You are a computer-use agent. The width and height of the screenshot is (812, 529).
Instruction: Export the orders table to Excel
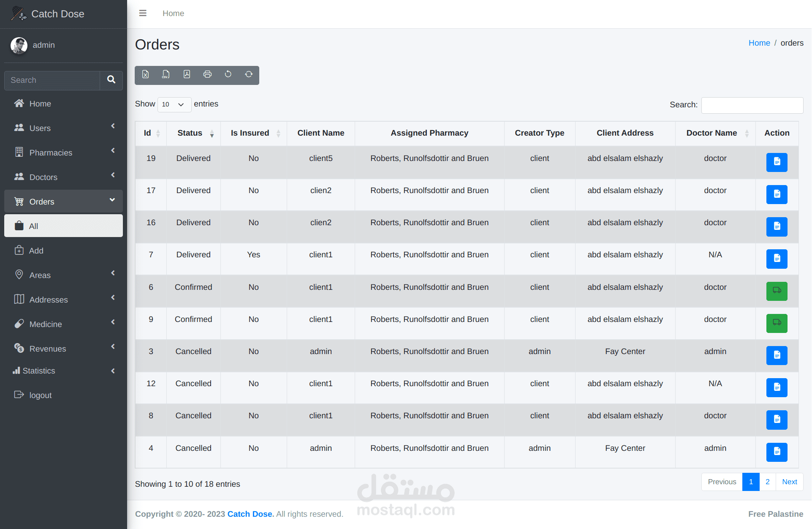pos(145,75)
